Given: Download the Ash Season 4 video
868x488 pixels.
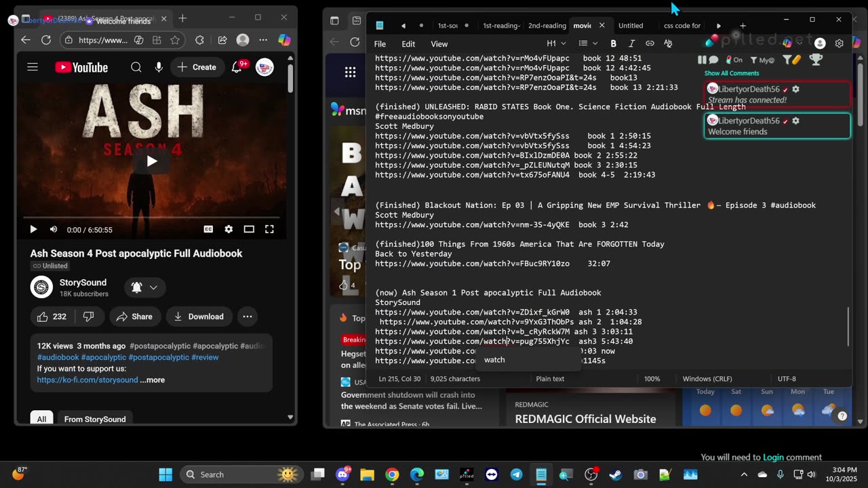Looking at the screenshot, I should (199, 317).
